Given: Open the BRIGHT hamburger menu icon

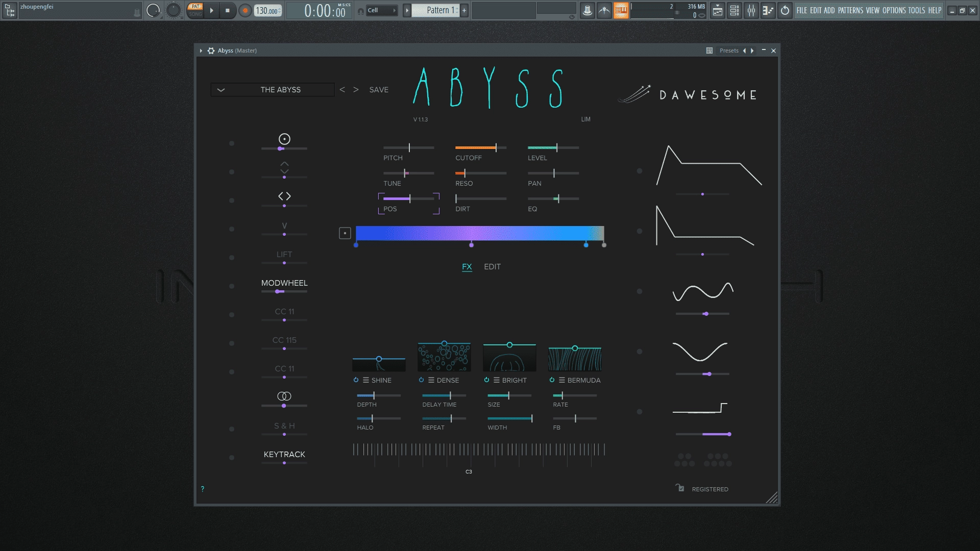Looking at the screenshot, I should point(496,380).
